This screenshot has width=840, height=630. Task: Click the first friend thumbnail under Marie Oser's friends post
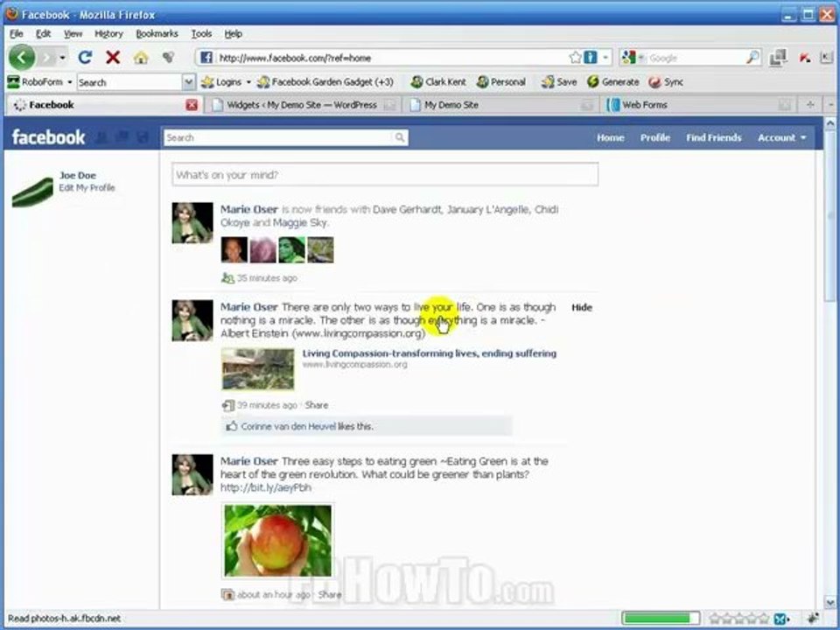[234, 249]
